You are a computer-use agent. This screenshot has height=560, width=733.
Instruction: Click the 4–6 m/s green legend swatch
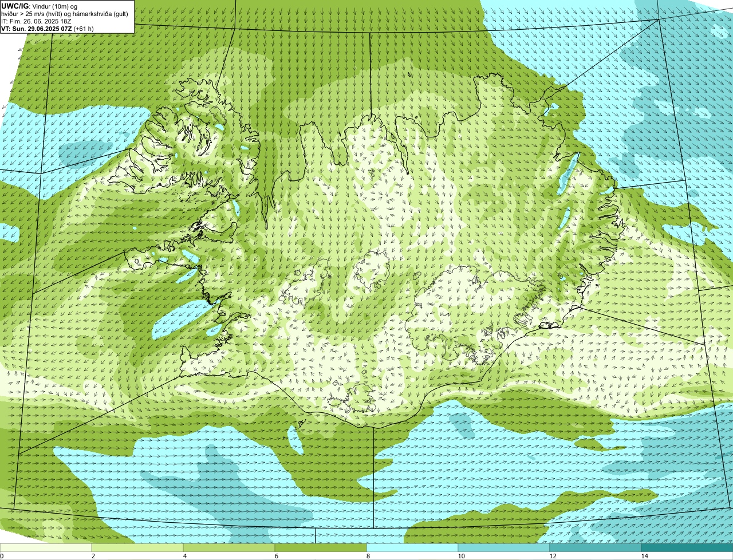[229, 548]
